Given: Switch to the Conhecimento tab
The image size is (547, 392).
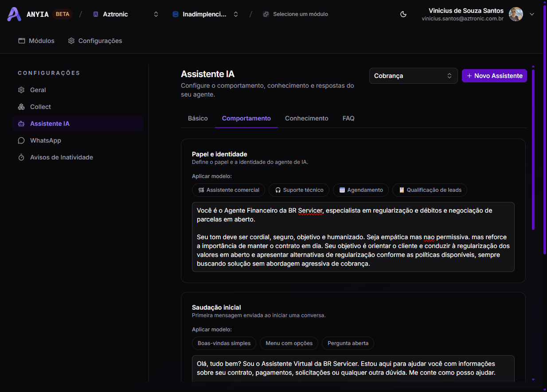Looking at the screenshot, I should [307, 118].
